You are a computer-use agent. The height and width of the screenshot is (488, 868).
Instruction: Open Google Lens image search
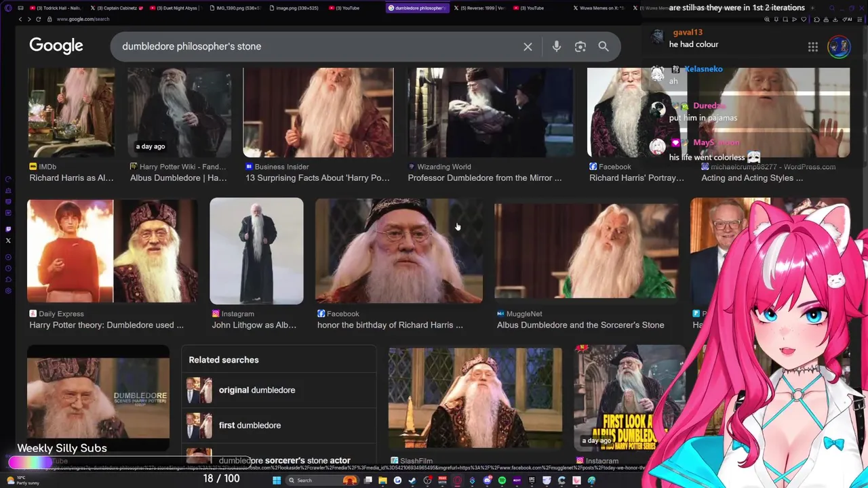pos(580,46)
